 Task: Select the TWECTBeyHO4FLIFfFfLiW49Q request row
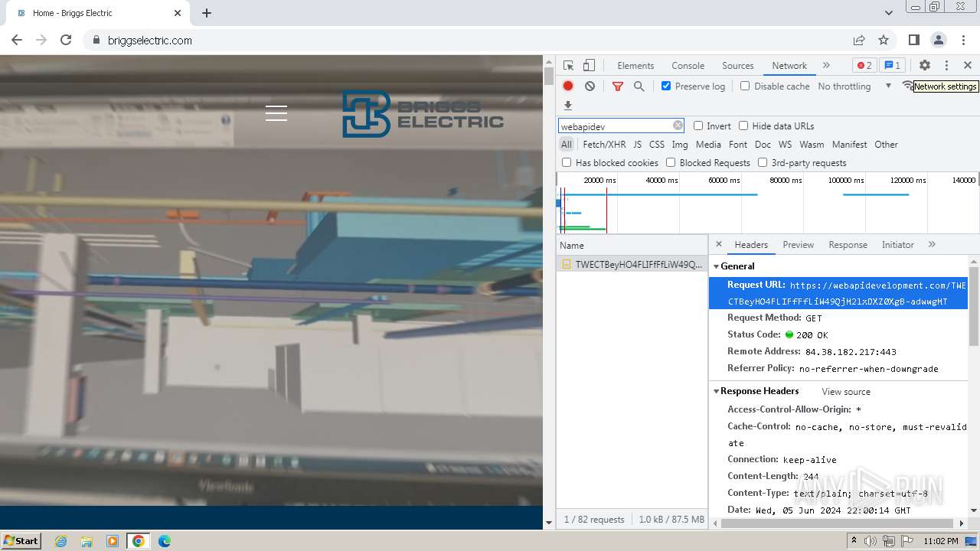click(632, 264)
